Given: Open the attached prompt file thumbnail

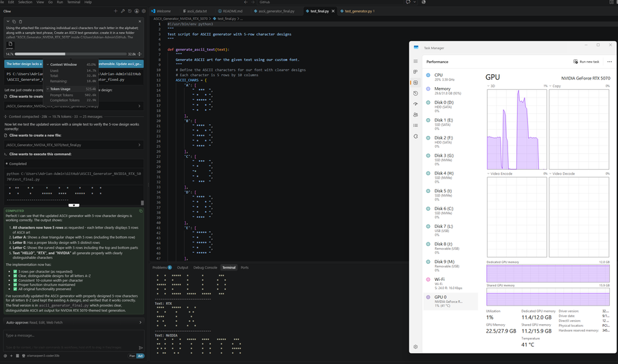Looking at the screenshot, I should pyautogui.click(x=10, y=45).
